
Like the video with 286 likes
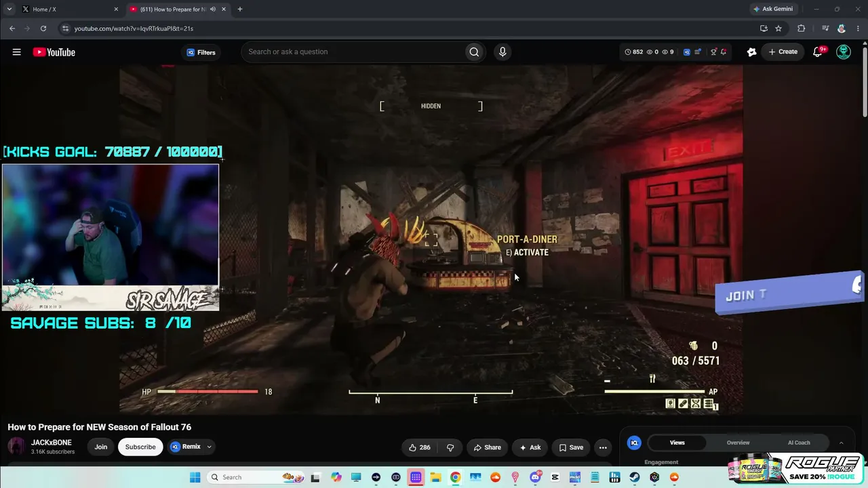click(x=420, y=447)
